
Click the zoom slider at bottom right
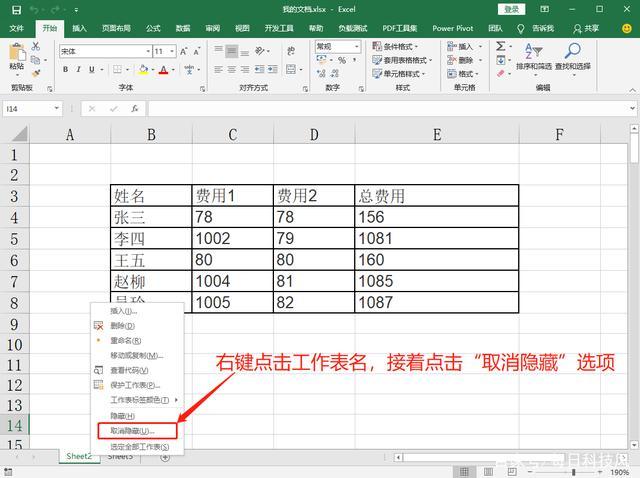pyautogui.click(x=573, y=472)
